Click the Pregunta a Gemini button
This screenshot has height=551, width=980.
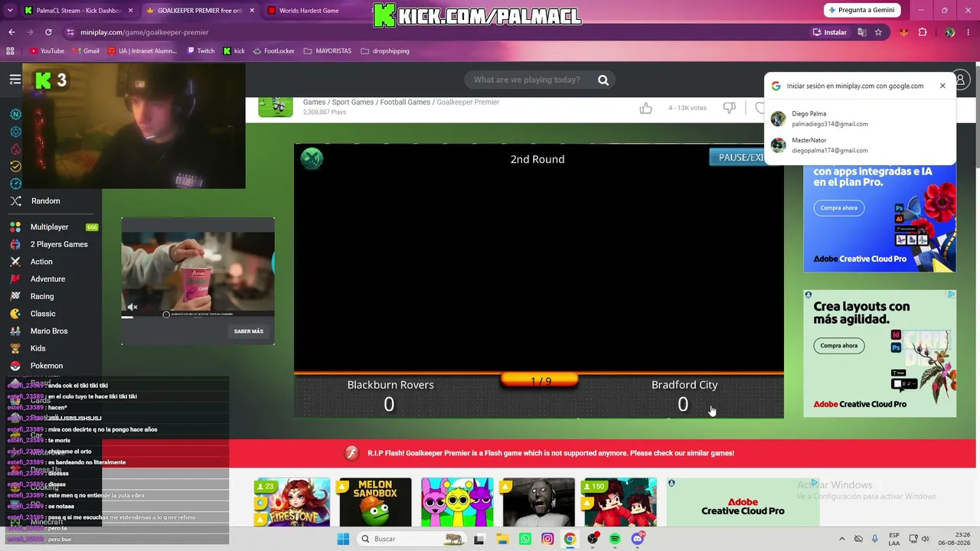point(861,10)
